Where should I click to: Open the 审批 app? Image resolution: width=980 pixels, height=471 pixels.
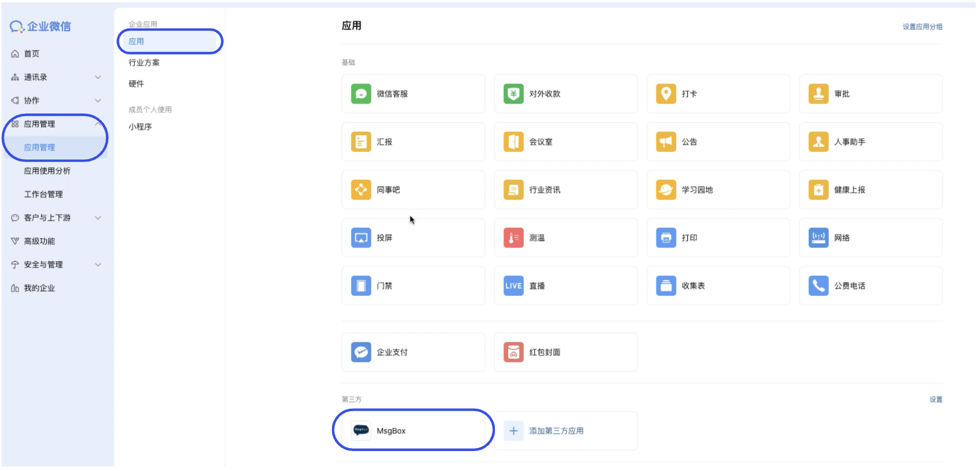[870, 94]
